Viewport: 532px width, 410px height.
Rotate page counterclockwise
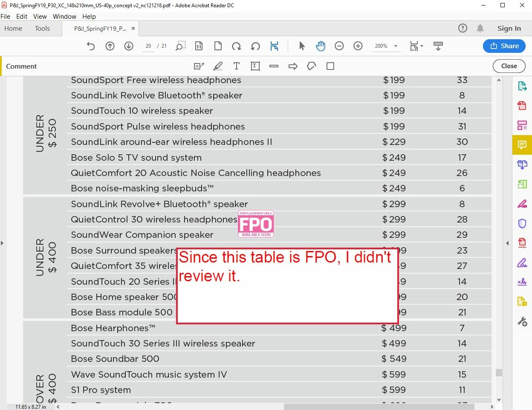click(x=255, y=46)
